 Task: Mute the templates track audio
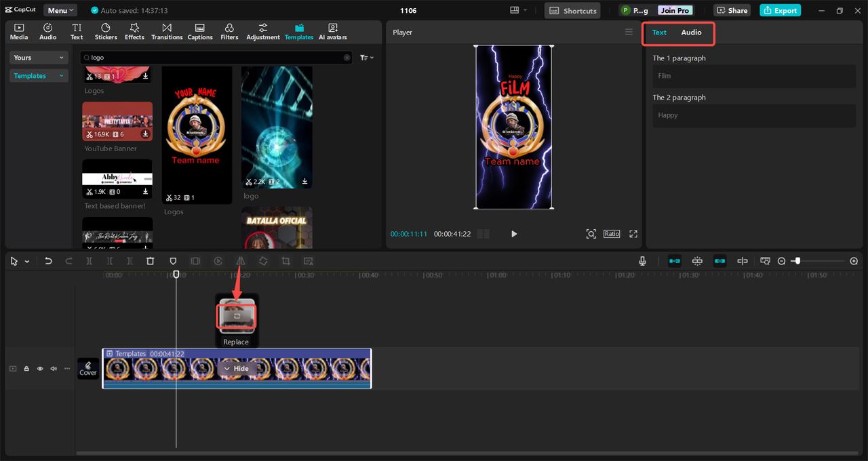54,369
